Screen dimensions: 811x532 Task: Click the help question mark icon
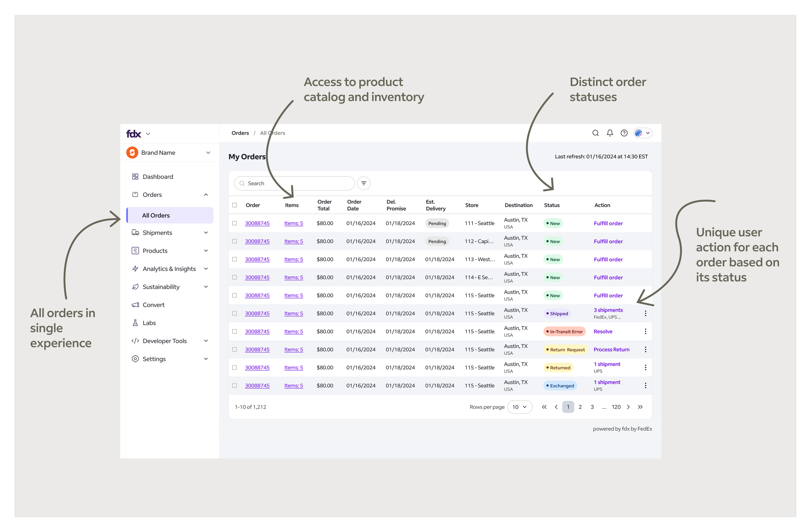tap(624, 133)
